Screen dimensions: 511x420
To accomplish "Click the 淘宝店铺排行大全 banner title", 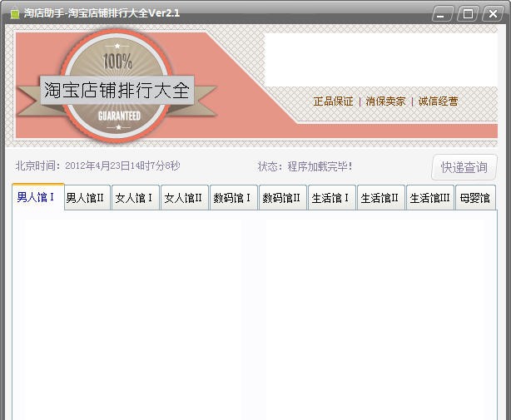I will [x=117, y=90].
